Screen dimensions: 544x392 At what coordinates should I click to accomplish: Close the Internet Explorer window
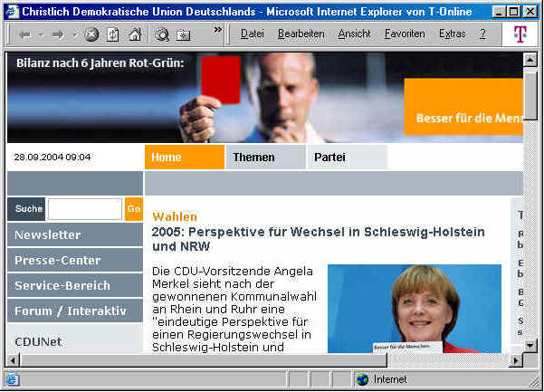(x=530, y=12)
